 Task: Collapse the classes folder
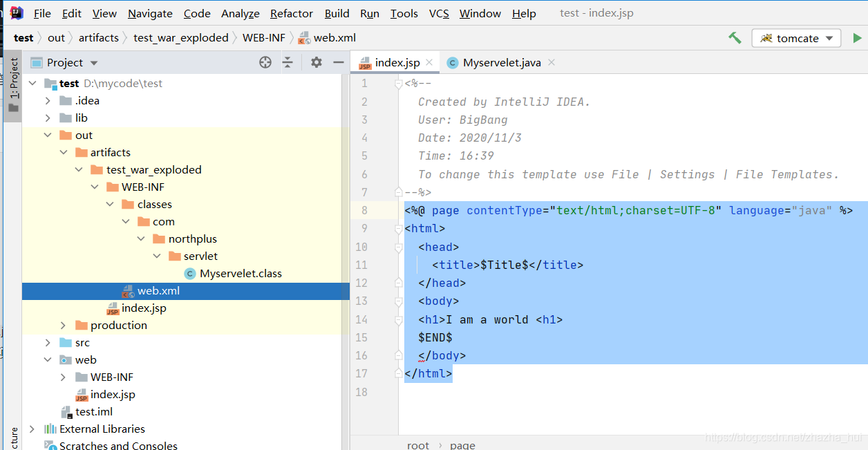pyautogui.click(x=110, y=205)
